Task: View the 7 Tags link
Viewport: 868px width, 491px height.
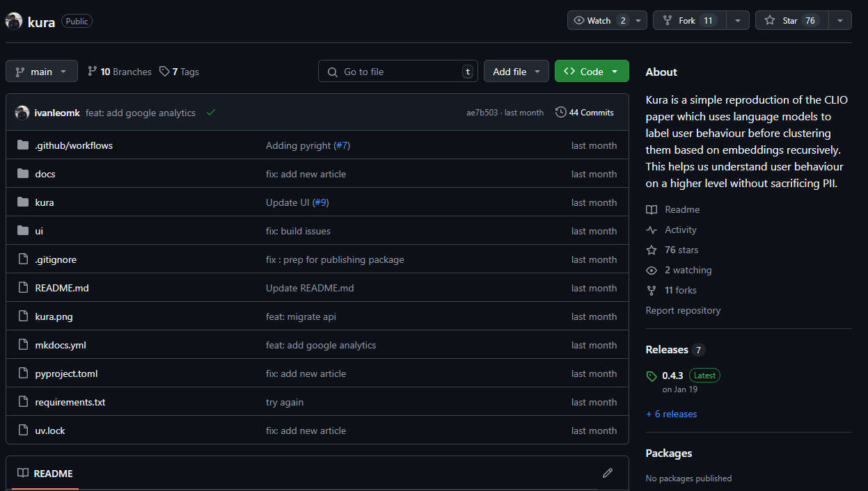Action: [x=179, y=72]
